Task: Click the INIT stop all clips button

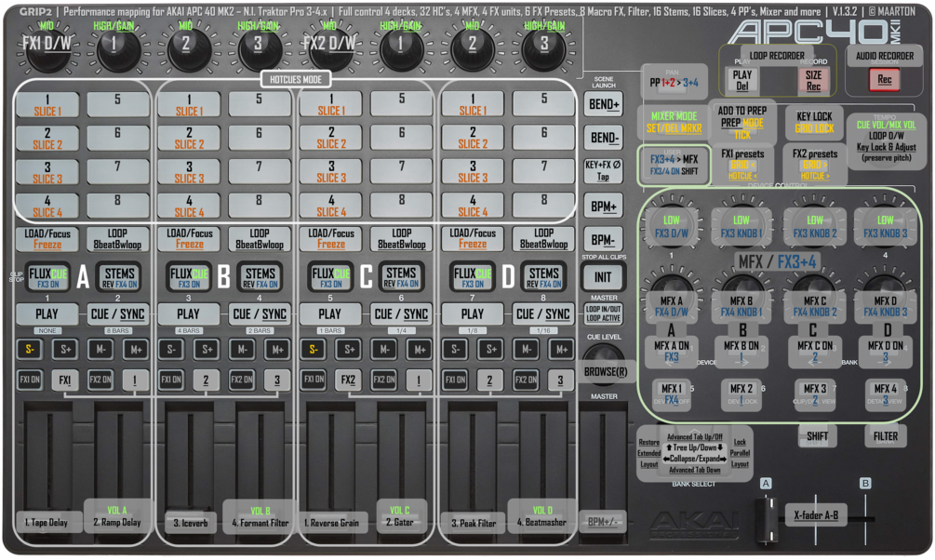Action: 604,277
